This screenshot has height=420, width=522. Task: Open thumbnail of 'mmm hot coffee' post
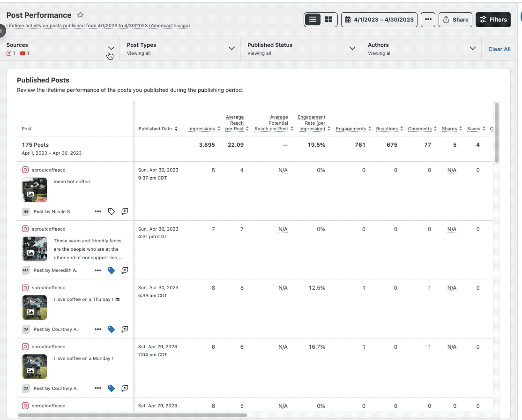[x=34, y=190]
